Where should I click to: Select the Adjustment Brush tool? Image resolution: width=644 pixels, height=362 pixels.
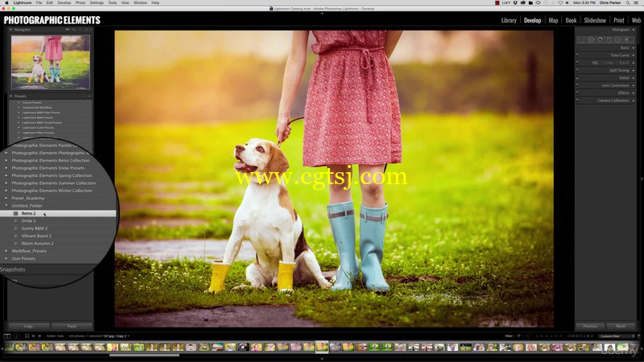pos(629,39)
